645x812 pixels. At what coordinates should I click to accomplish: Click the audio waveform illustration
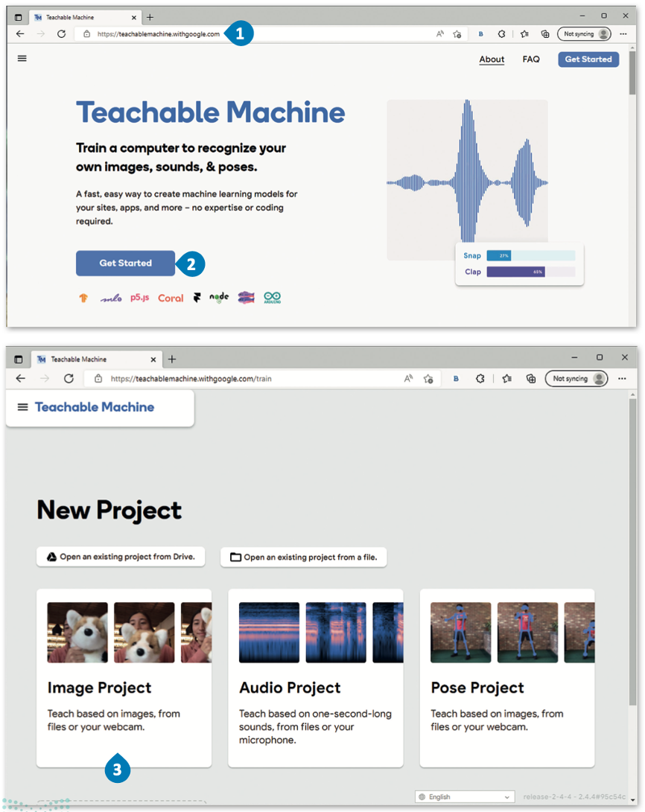coord(467,179)
